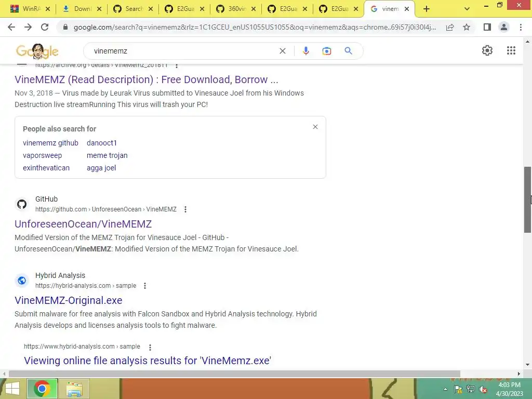Image resolution: width=532 pixels, height=399 pixels.
Task: Search for exinthevatican
Action: tap(46, 168)
